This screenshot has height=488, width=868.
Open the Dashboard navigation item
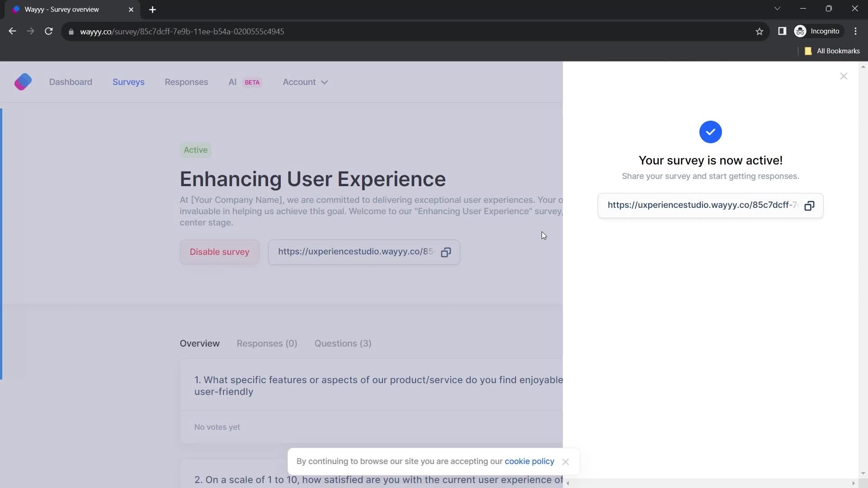[71, 82]
